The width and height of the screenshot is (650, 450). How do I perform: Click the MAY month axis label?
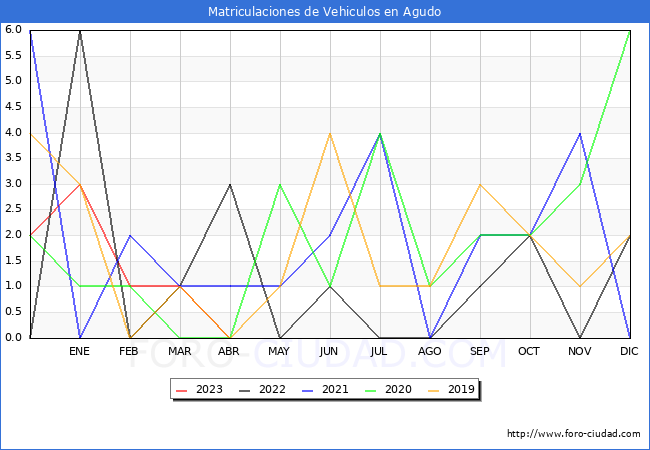tap(279, 351)
